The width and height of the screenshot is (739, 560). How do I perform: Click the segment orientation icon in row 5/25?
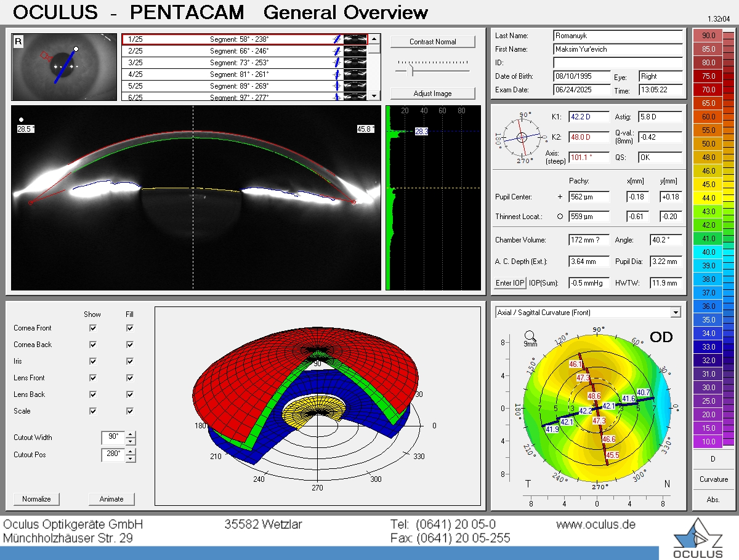pyautogui.click(x=336, y=86)
